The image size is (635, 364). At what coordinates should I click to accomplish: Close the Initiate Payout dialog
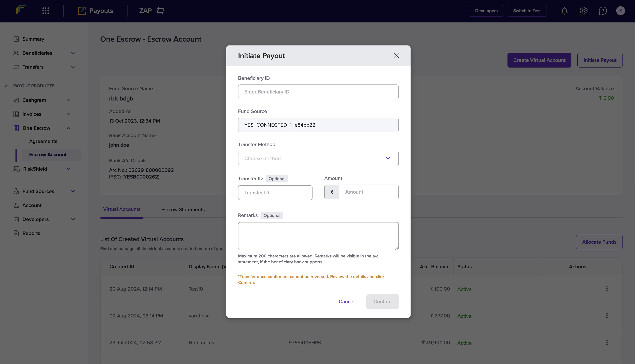396,56
